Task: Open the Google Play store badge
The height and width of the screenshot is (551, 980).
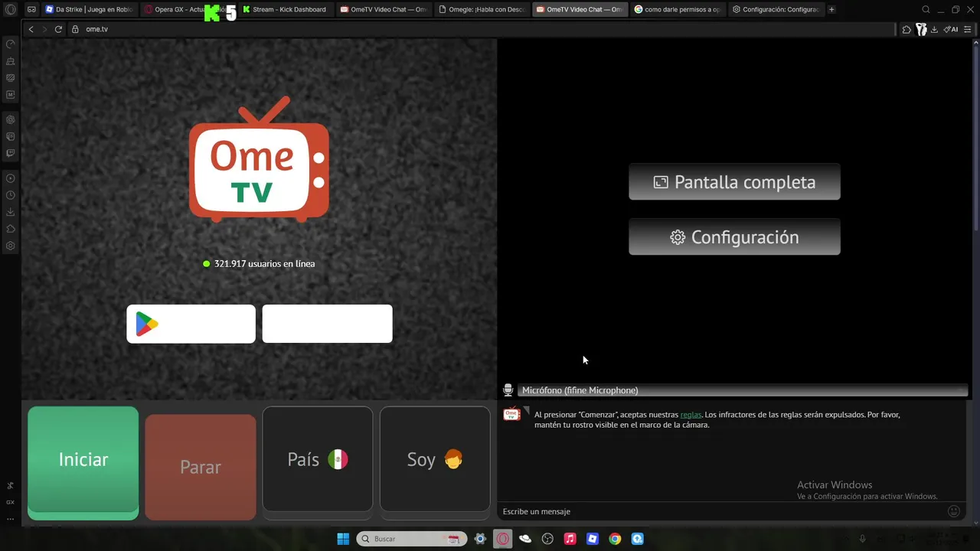Action: point(191,324)
